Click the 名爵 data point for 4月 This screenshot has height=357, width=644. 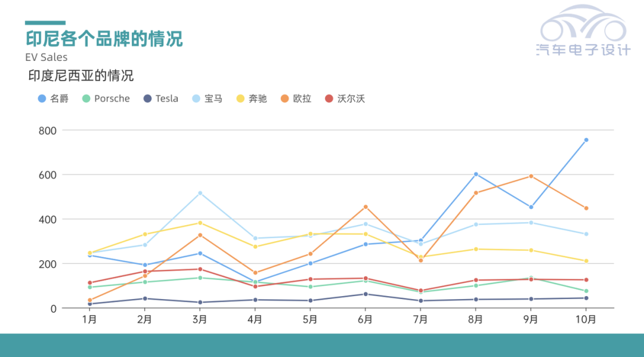(255, 282)
